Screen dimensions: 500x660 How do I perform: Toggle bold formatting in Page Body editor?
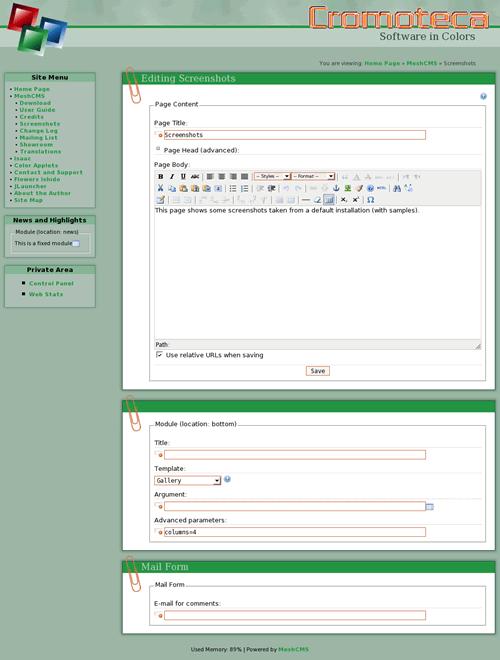160,176
